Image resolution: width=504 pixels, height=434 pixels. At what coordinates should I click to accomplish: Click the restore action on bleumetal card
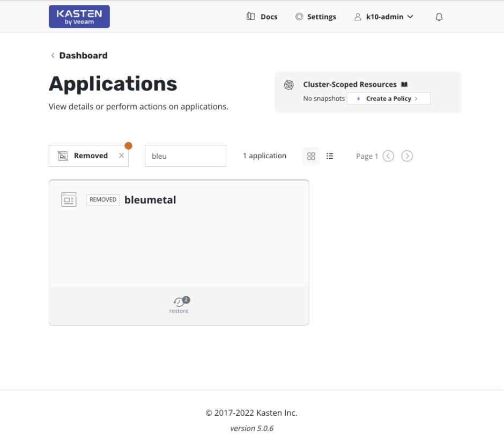click(179, 304)
